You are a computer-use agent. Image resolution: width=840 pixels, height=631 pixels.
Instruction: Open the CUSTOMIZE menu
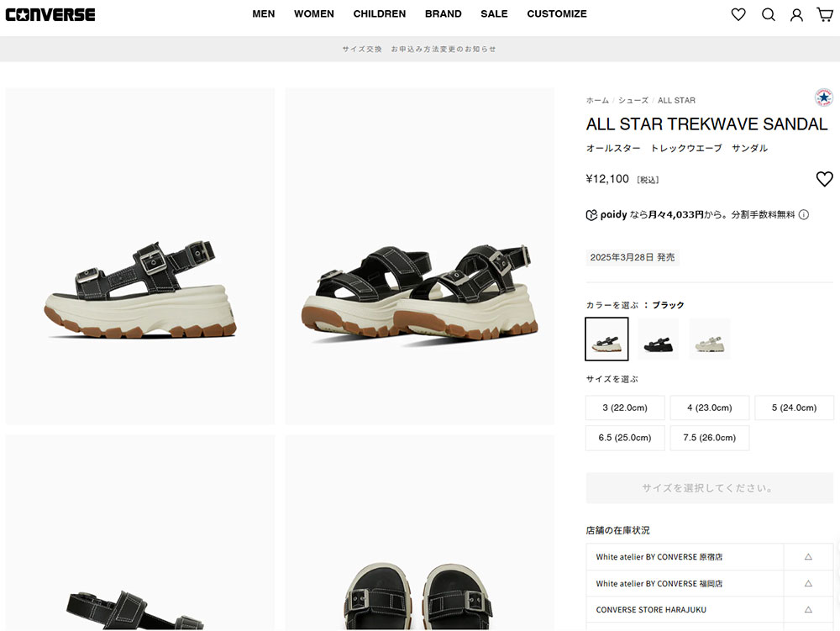[x=557, y=14]
